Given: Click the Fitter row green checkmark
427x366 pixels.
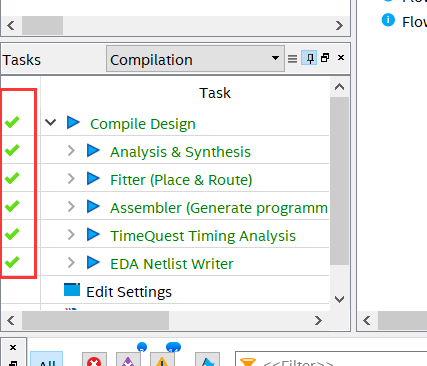Looking at the screenshot, I should pos(12,178).
